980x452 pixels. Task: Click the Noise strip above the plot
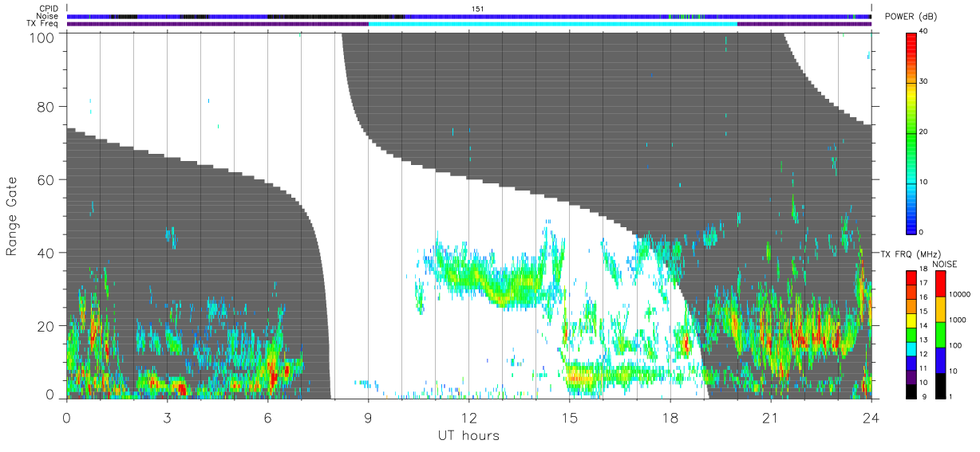469,16
